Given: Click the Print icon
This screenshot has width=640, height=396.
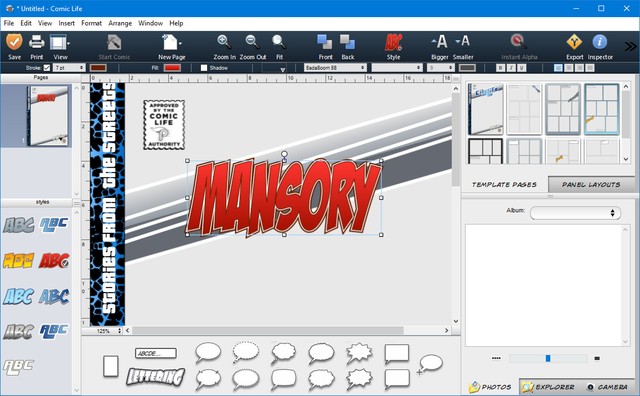Looking at the screenshot, I should (x=36, y=42).
